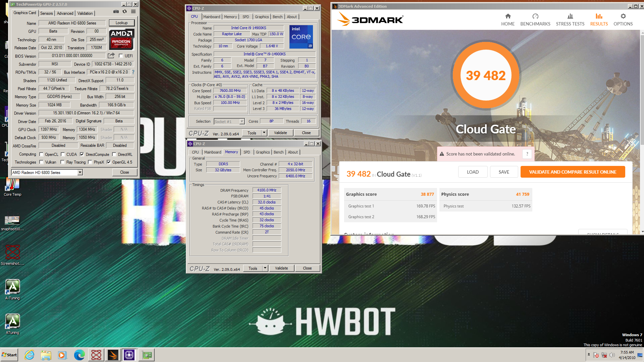
Task: Take a screenshot with GPU-Z camera icon
Action: click(x=116, y=11)
